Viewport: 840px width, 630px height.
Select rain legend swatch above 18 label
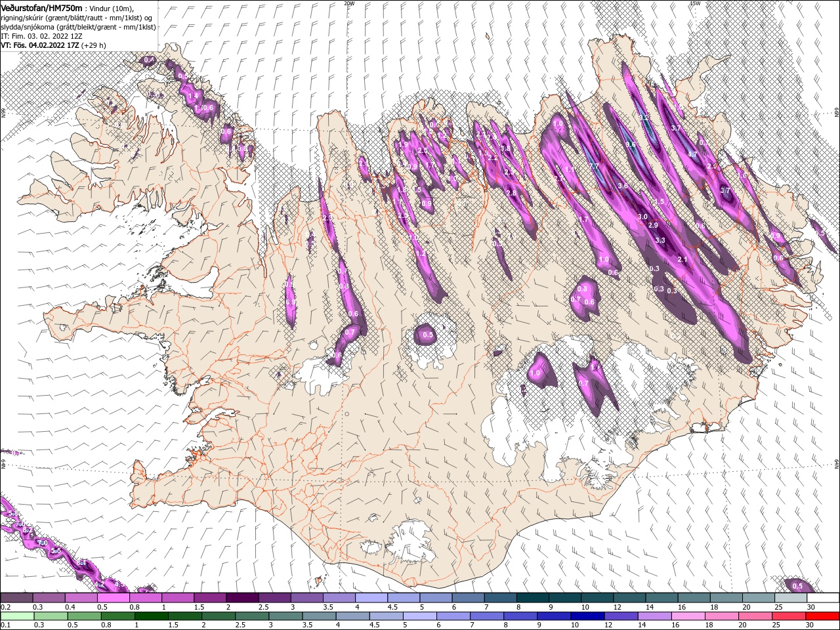coord(723,616)
